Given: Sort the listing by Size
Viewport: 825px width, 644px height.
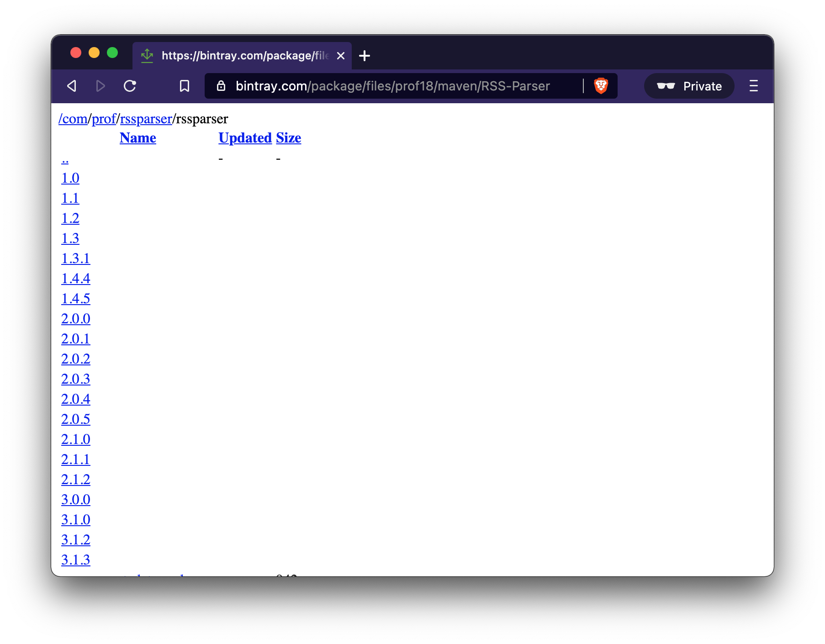Looking at the screenshot, I should (x=289, y=138).
